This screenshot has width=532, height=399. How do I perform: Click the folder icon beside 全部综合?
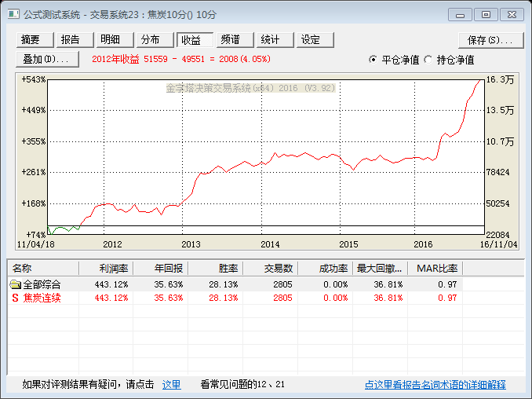click(x=15, y=284)
